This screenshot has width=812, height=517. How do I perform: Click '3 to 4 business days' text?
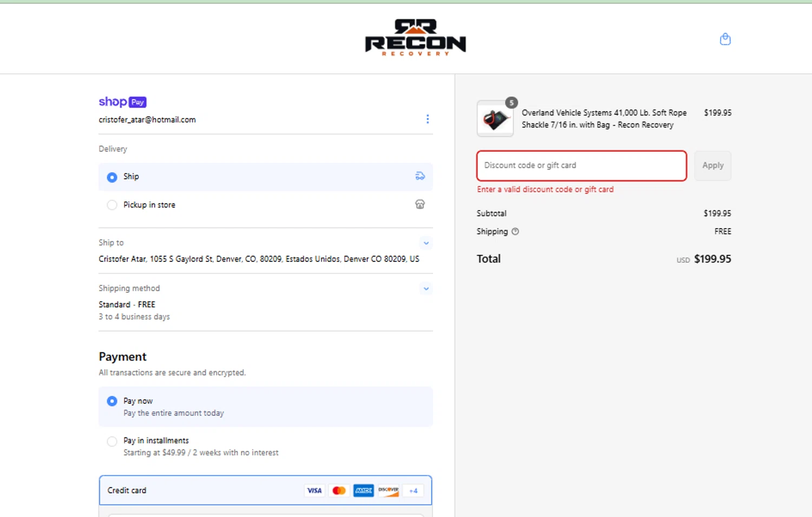(x=134, y=317)
